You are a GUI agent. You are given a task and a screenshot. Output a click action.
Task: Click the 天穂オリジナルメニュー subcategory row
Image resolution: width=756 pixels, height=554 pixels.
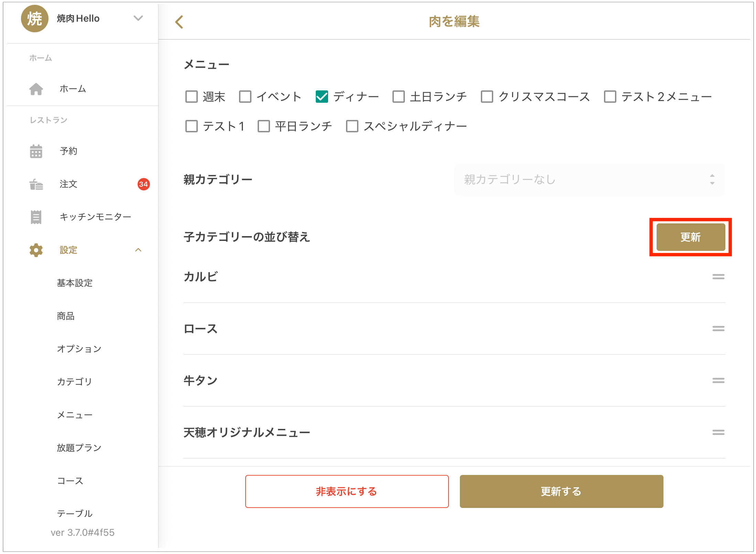pyautogui.click(x=247, y=432)
